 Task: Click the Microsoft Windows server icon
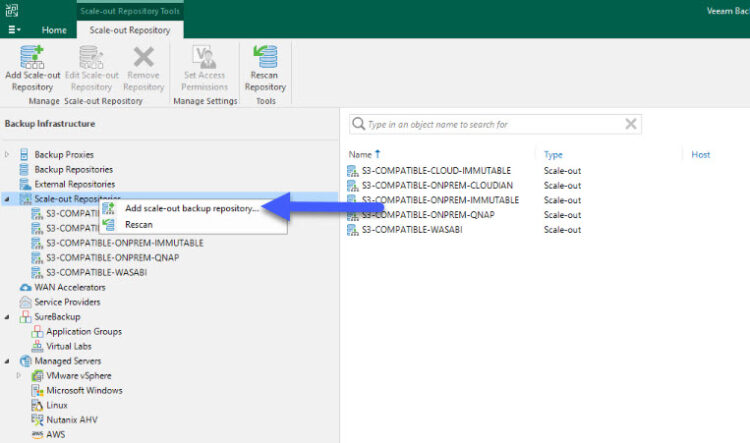37,390
